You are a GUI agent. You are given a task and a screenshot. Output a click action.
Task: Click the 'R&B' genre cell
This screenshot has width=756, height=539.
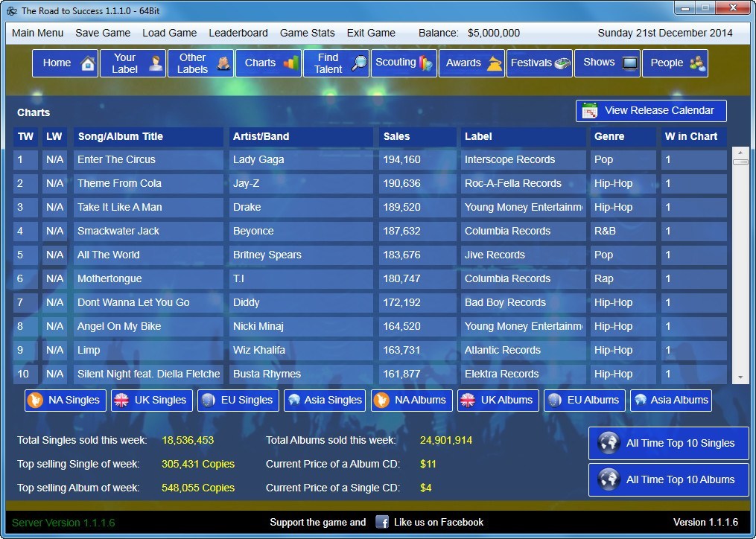click(x=623, y=232)
